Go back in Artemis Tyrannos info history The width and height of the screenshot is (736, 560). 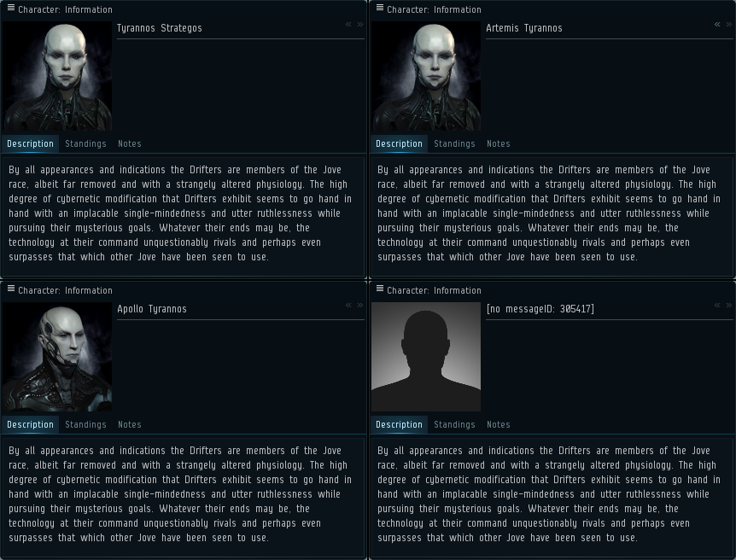(717, 25)
